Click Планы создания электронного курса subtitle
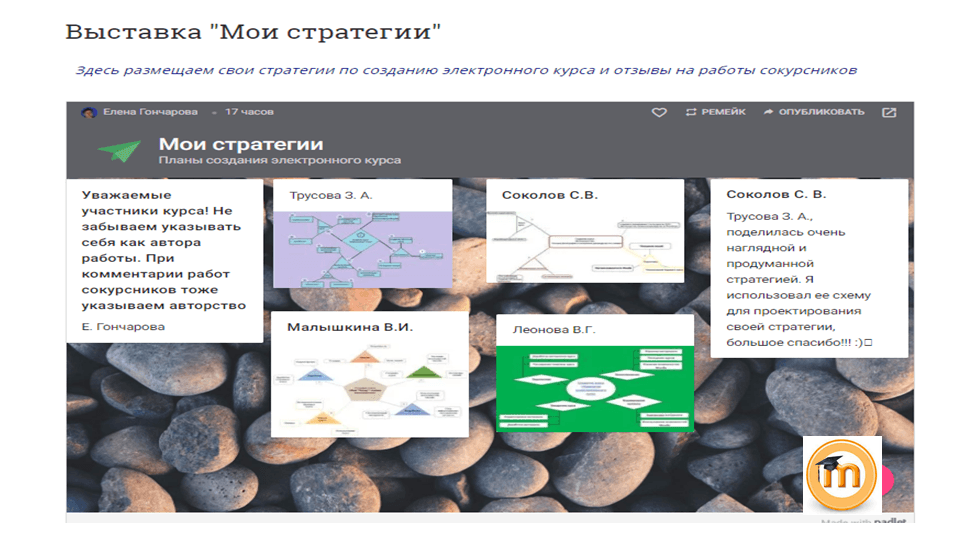The image size is (960, 540). coord(280,160)
